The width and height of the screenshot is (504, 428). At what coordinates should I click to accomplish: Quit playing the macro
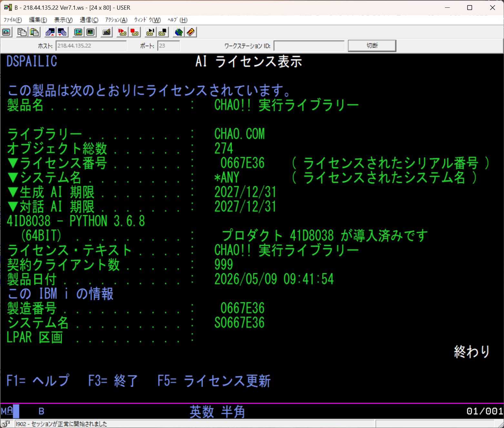pyautogui.click(x=163, y=32)
